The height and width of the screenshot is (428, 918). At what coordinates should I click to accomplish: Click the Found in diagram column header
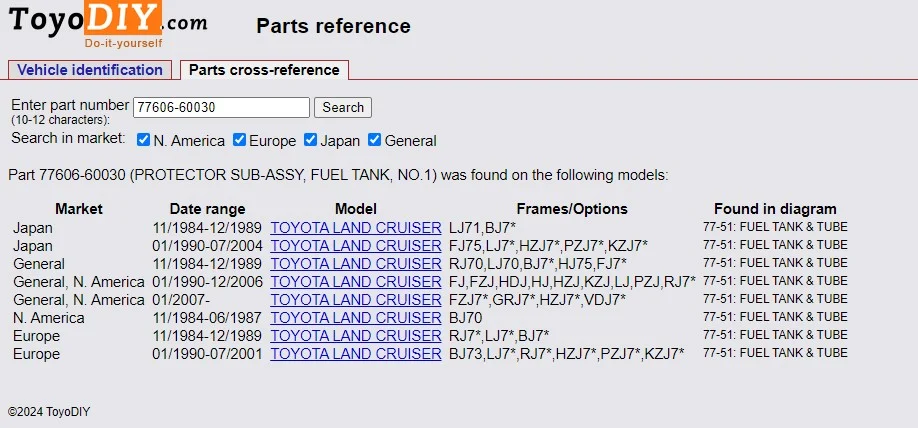(775, 209)
